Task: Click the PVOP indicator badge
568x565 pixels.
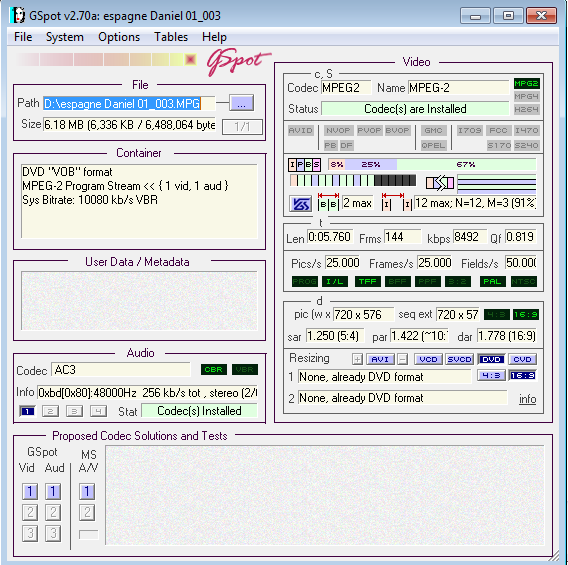Action: [x=369, y=130]
